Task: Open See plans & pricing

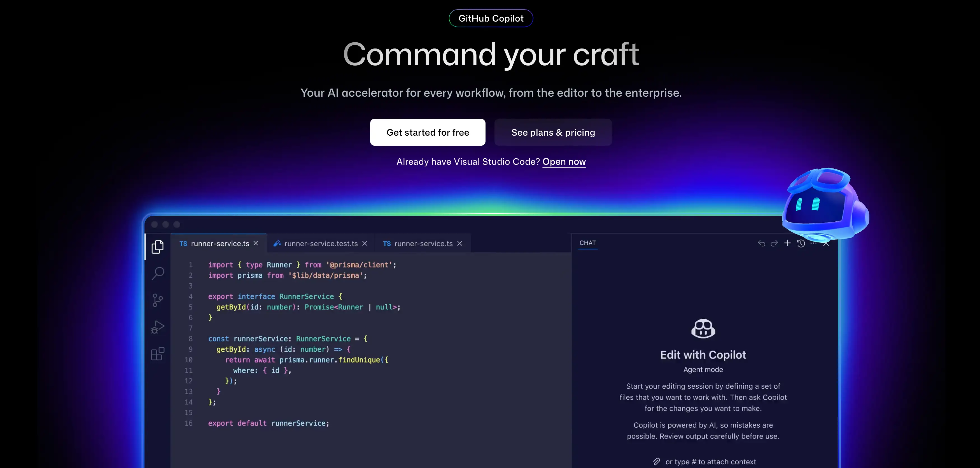Action: click(553, 132)
